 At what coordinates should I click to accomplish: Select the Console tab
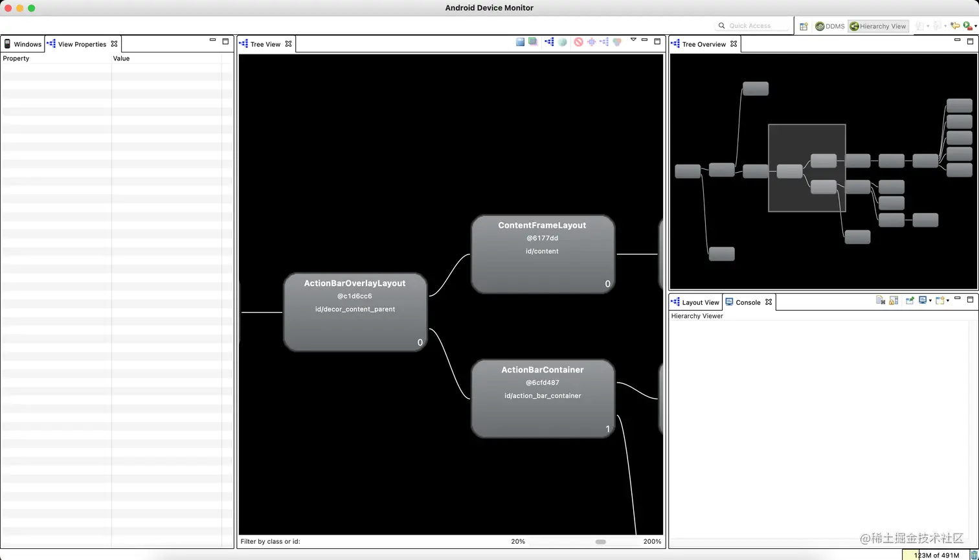748,302
